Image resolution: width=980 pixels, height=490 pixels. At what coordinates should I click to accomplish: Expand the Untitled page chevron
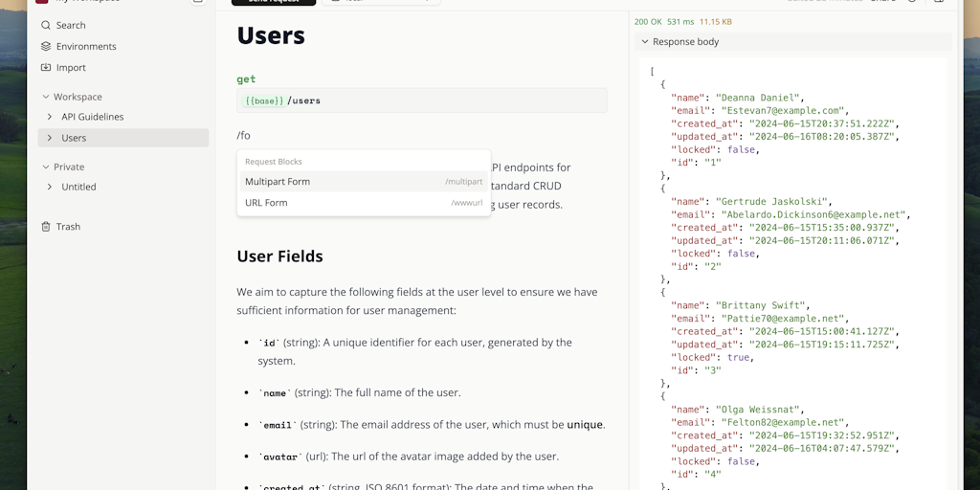[x=50, y=187]
